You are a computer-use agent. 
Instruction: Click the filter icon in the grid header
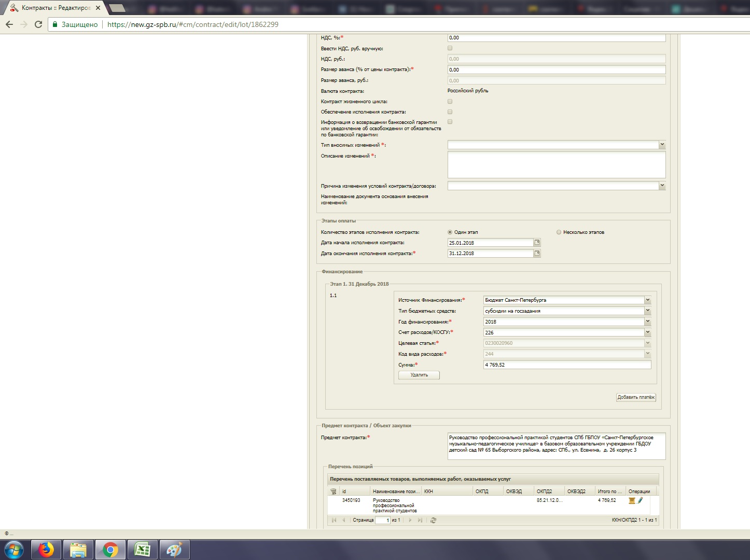tap(334, 491)
